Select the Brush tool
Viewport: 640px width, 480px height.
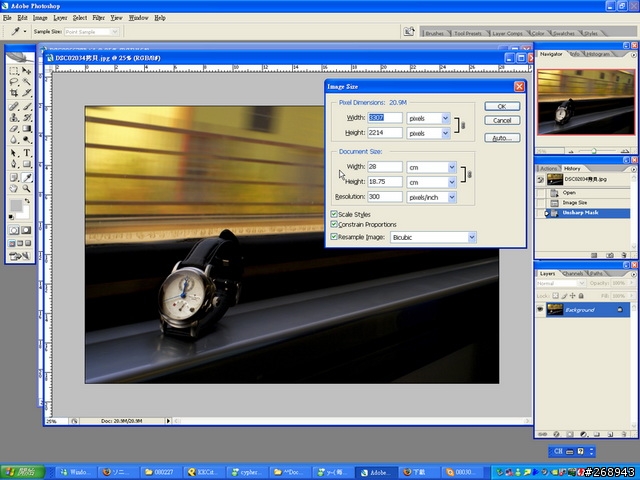[x=27, y=107]
